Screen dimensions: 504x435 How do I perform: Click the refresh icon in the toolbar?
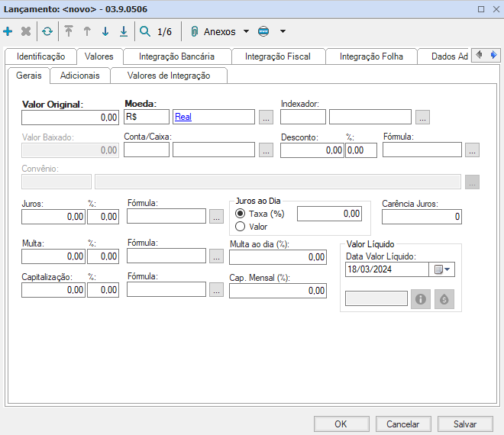pyautogui.click(x=47, y=32)
